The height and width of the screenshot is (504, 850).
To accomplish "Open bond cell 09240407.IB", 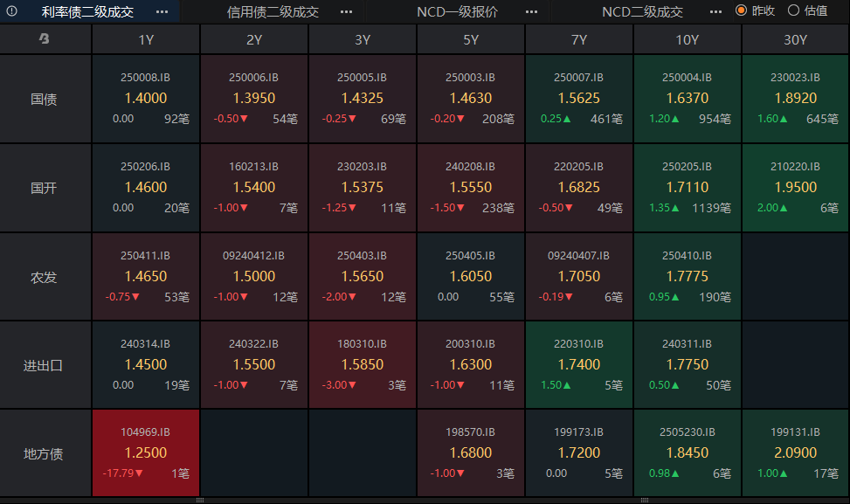I will tap(579, 277).
